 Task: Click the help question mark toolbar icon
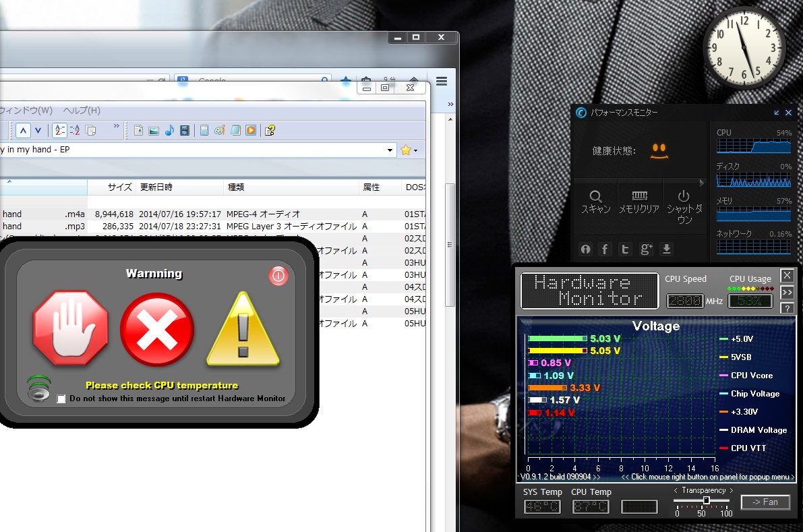pos(270,131)
